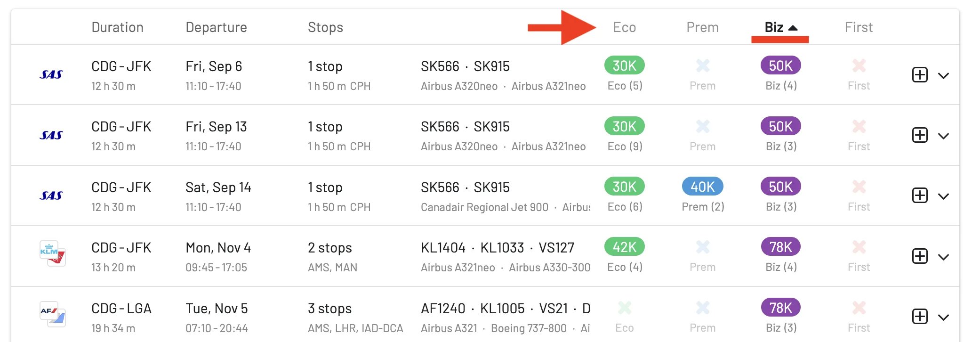Select the 40K Prem fare badge
This screenshot has width=980, height=342.
click(703, 187)
